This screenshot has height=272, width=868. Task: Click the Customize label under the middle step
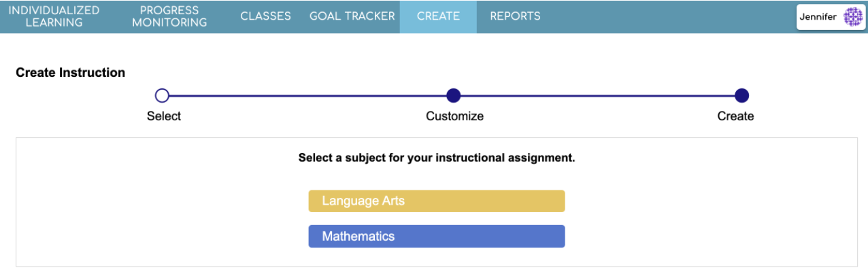[x=454, y=116]
